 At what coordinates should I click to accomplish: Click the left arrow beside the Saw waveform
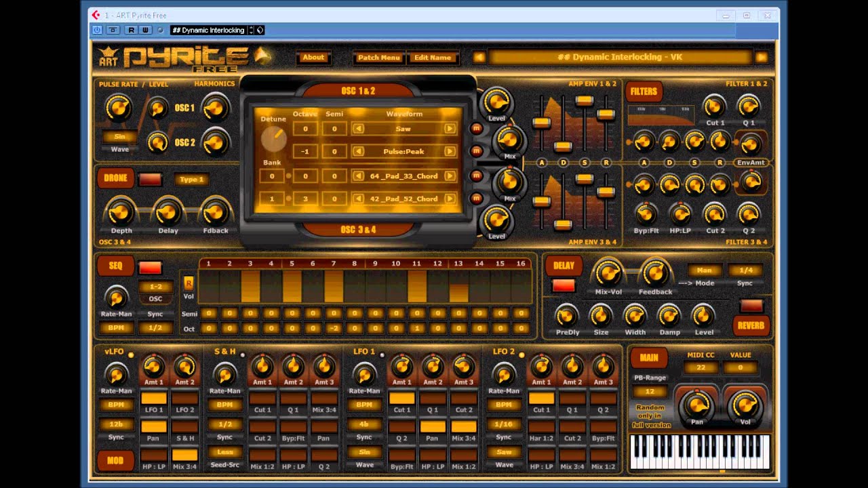coord(358,129)
